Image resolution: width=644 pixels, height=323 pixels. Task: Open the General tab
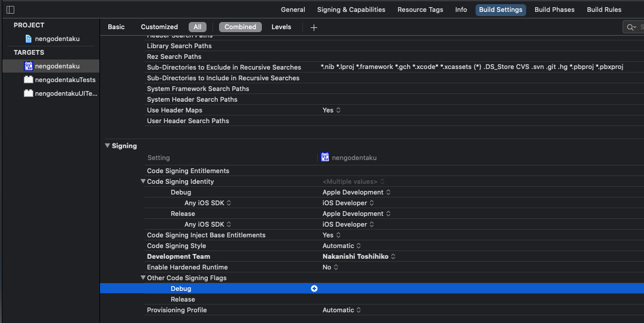tap(293, 10)
